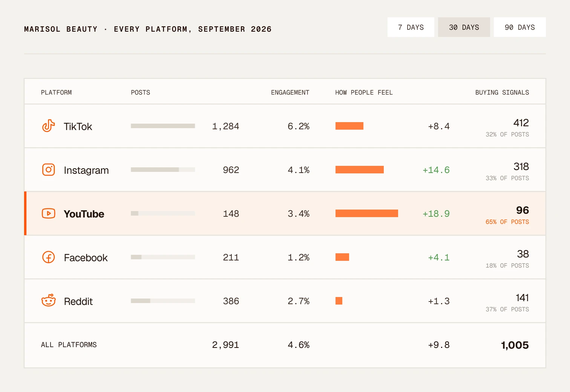Click the Facebook posts volume bar
Image resolution: width=570 pixels, height=392 pixels.
[x=163, y=257]
